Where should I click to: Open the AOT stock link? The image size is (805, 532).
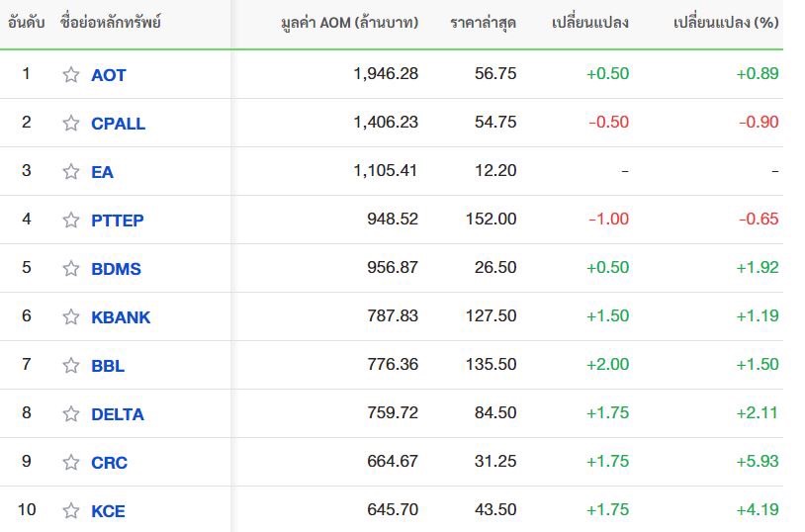[x=109, y=75]
